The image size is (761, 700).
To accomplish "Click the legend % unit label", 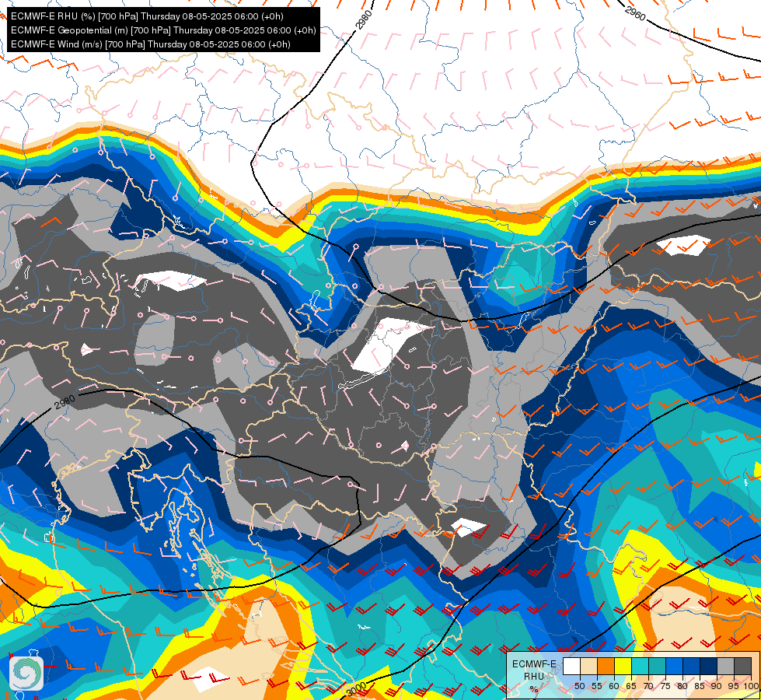I will tap(534, 689).
